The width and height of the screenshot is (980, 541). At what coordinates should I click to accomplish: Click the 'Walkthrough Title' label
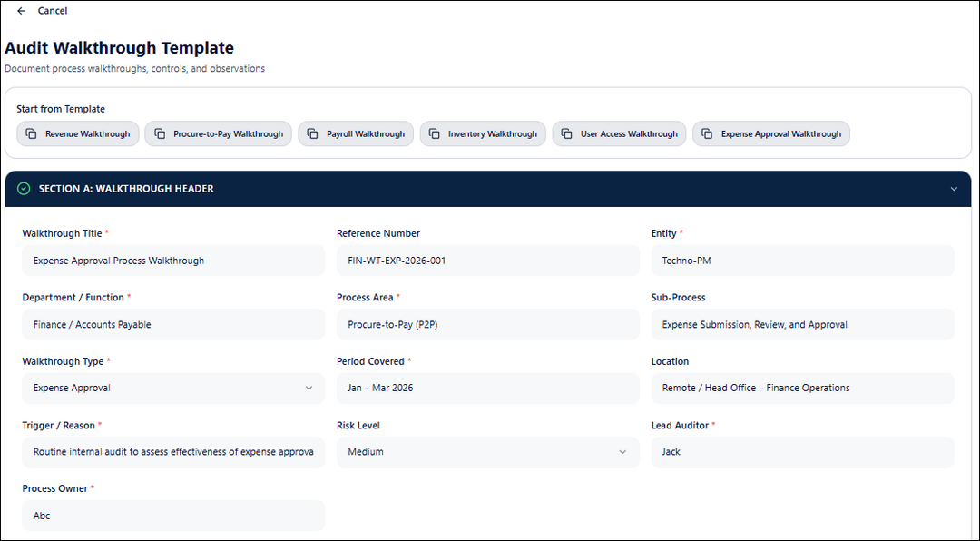pyautogui.click(x=62, y=233)
